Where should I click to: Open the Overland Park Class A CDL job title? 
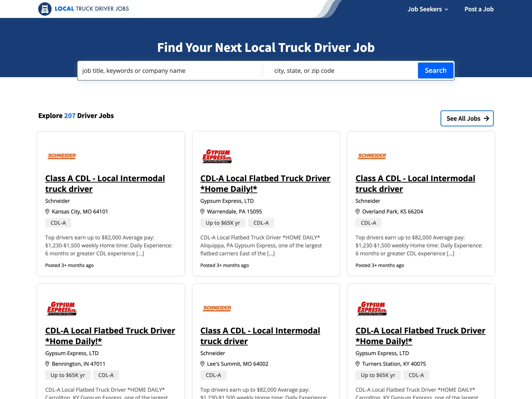coord(415,184)
